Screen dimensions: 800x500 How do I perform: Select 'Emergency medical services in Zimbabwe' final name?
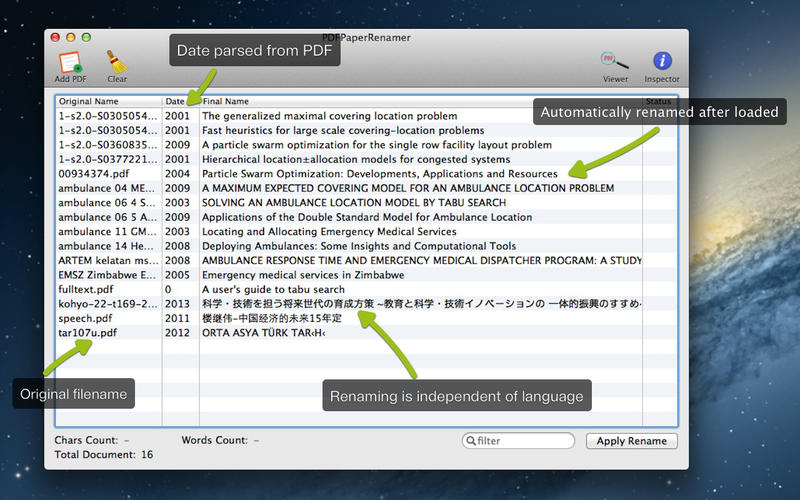pos(303,275)
